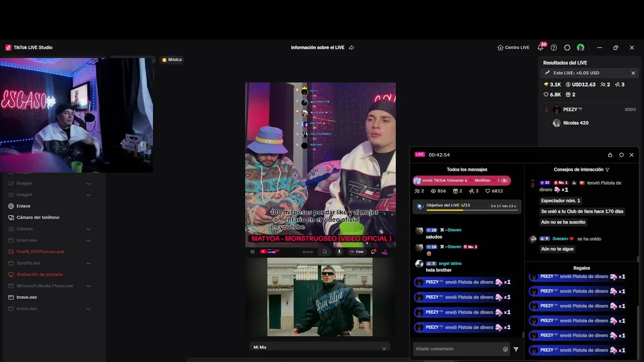Screen dimensions: 644x362
Task: Open the profile avatar menu
Action: pos(581,48)
